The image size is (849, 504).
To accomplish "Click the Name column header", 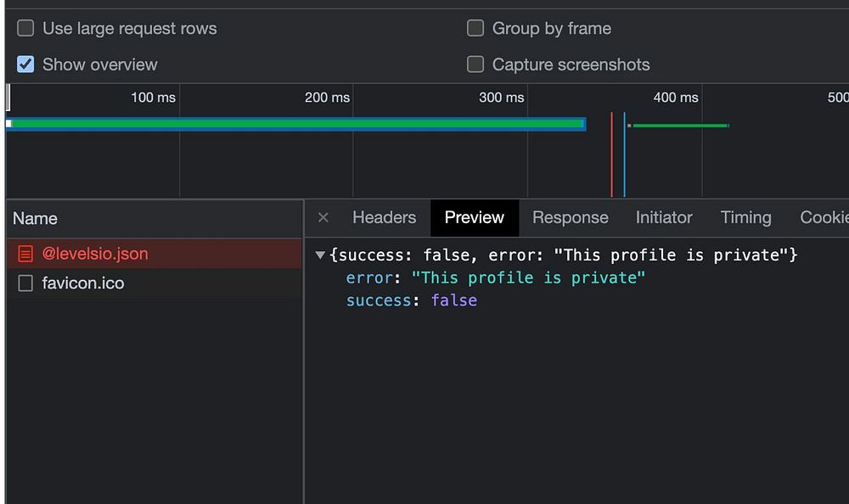I will (x=36, y=219).
